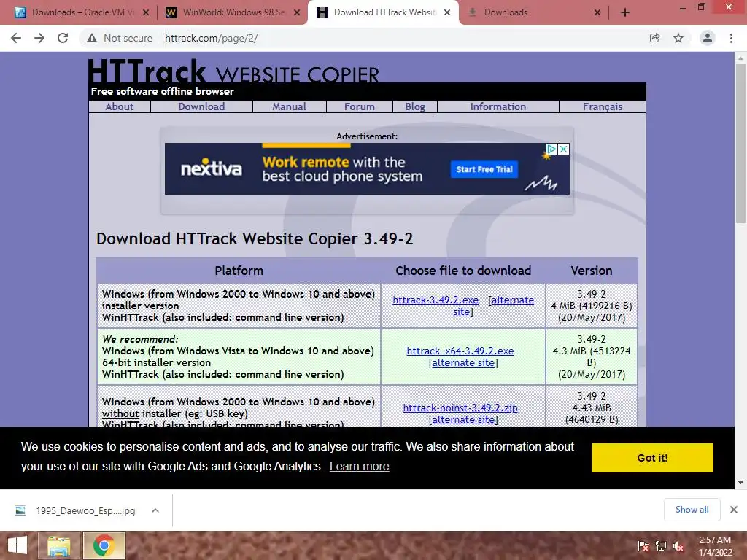Click the address bar URL httrack.com/page/2/
The width and height of the screenshot is (747, 560).
click(211, 38)
